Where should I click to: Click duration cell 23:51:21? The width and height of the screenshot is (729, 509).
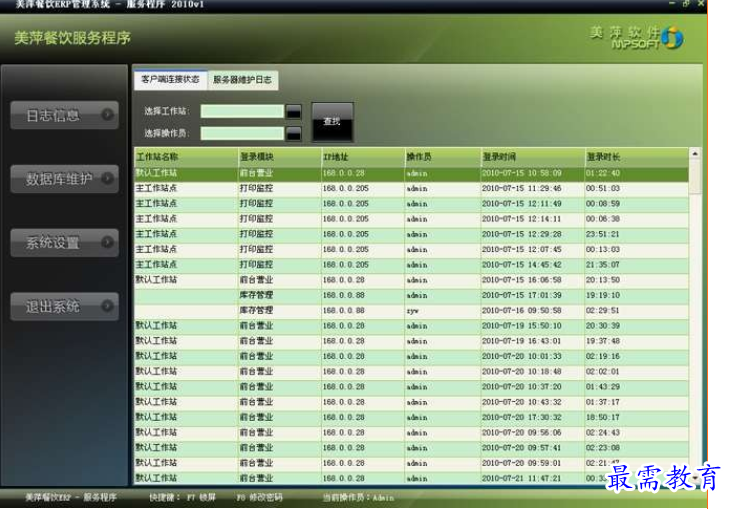(603, 234)
